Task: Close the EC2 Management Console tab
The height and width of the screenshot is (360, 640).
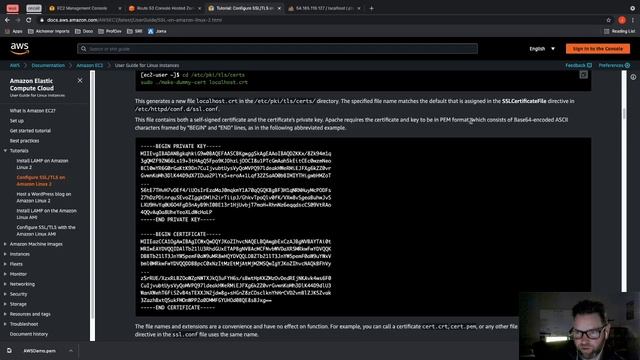Action: coord(120,8)
